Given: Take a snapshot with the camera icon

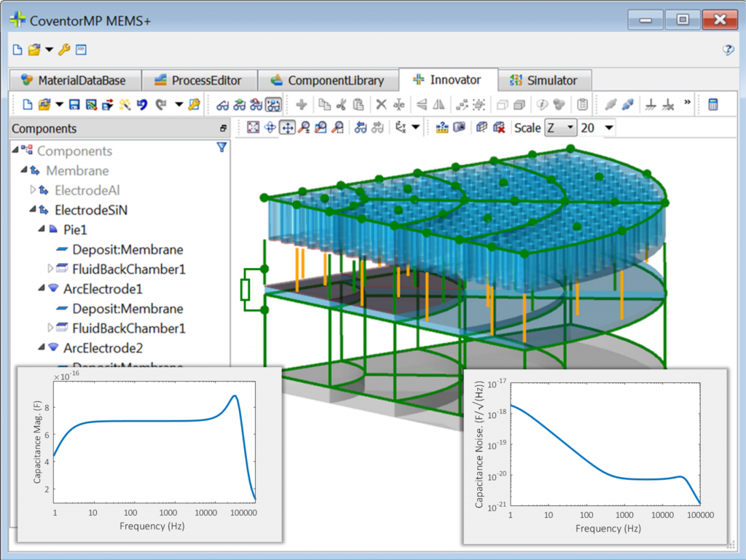Looking at the screenshot, I should [459, 127].
